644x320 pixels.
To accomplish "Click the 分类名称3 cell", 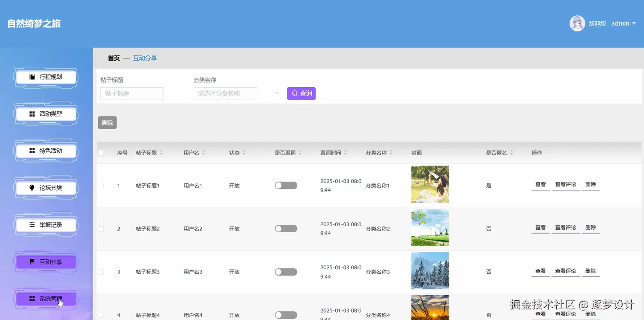I will tap(378, 272).
